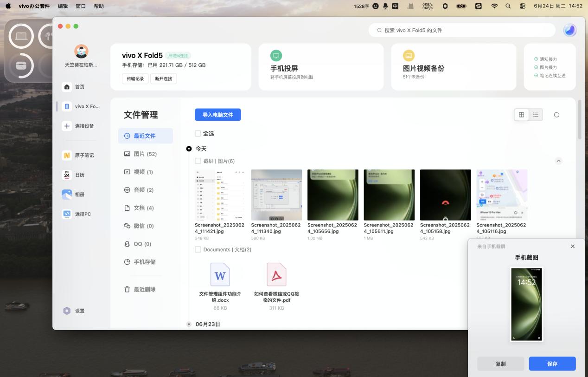Screen dimensions: 588x377
Task: Open the vivo办公套件 app menu
Action: (x=34, y=6)
